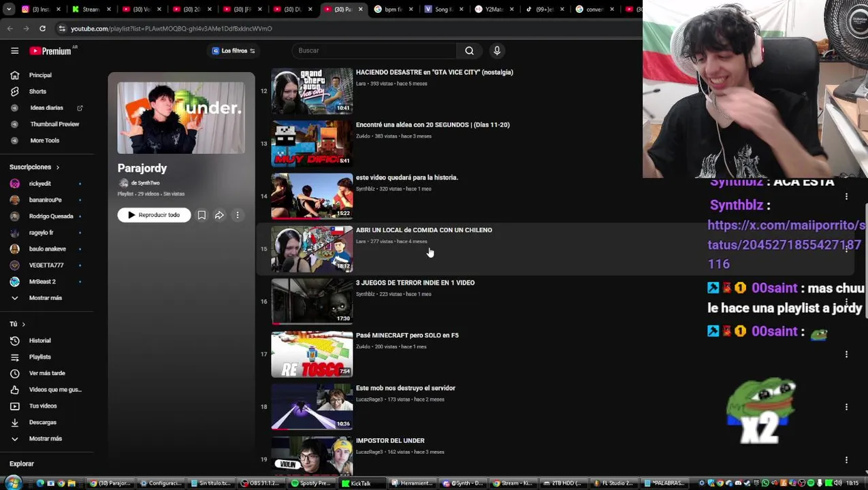Viewport: 868px width, 490px height.
Task: Open IMPOSTOR DEL UNDER video
Action: click(x=390, y=440)
